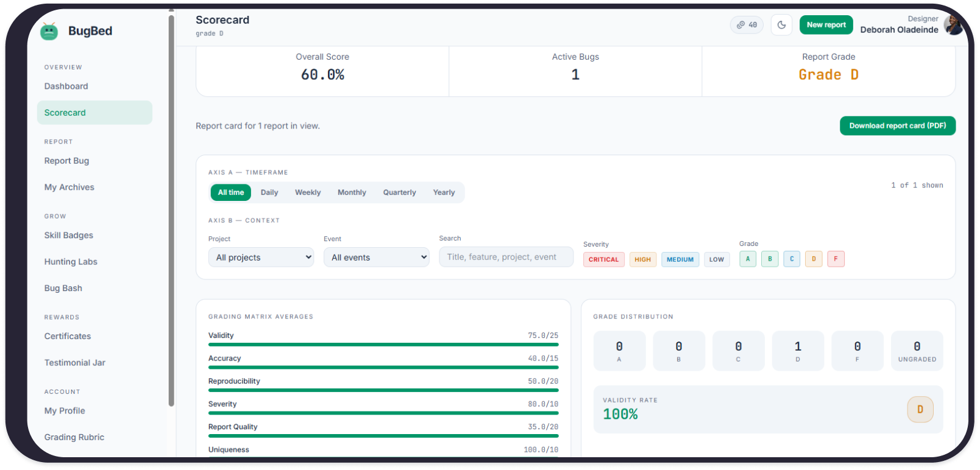Click the 75.0/25 Validity score value
This screenshot has height=470, width=980.
point(543,335)
